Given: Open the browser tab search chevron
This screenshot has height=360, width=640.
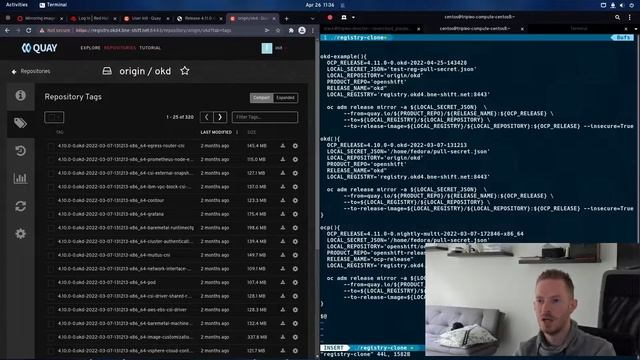Looking at the screenshot, I should (312, 18).
